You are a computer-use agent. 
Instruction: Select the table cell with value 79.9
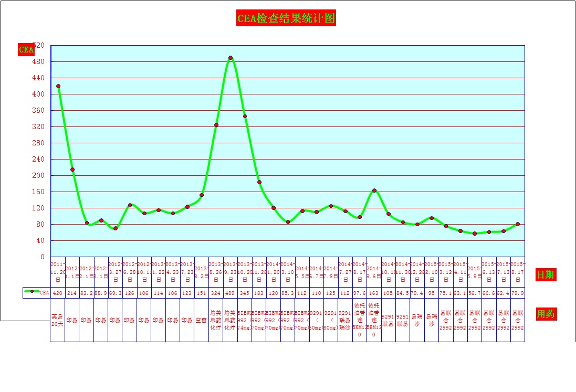[518, 293]
